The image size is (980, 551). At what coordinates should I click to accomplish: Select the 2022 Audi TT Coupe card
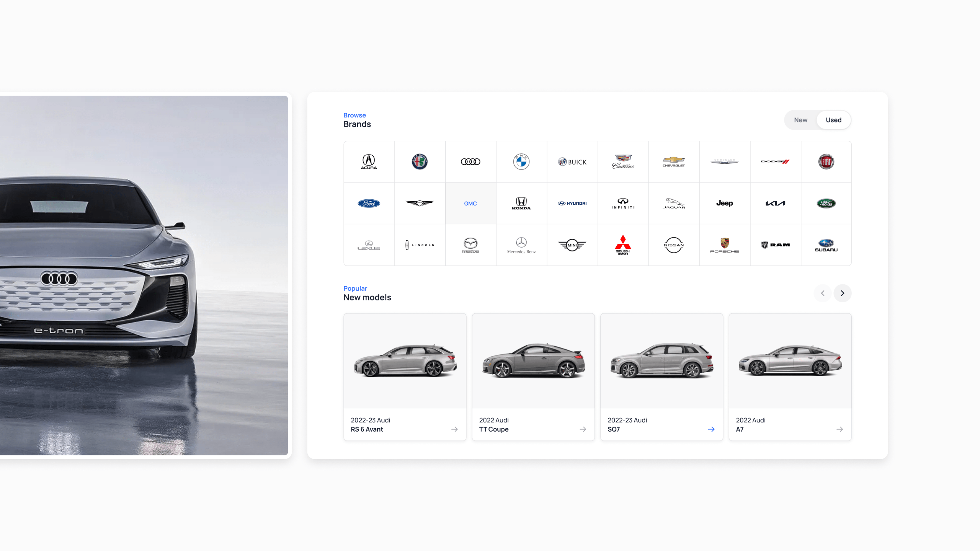(533, 377)
